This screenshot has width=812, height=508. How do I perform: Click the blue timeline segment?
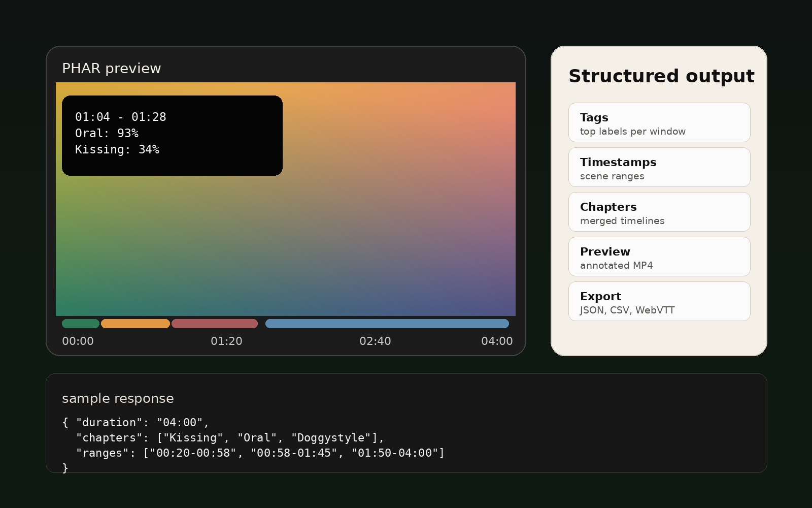pos(387,324)
